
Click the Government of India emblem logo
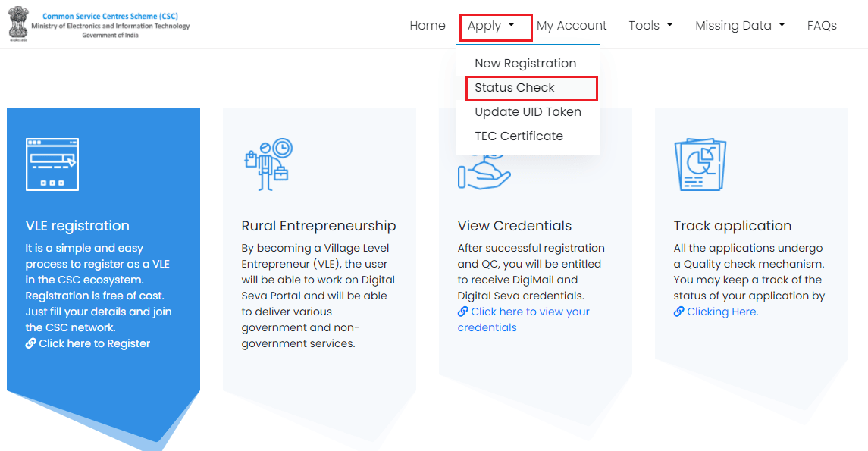17,23
